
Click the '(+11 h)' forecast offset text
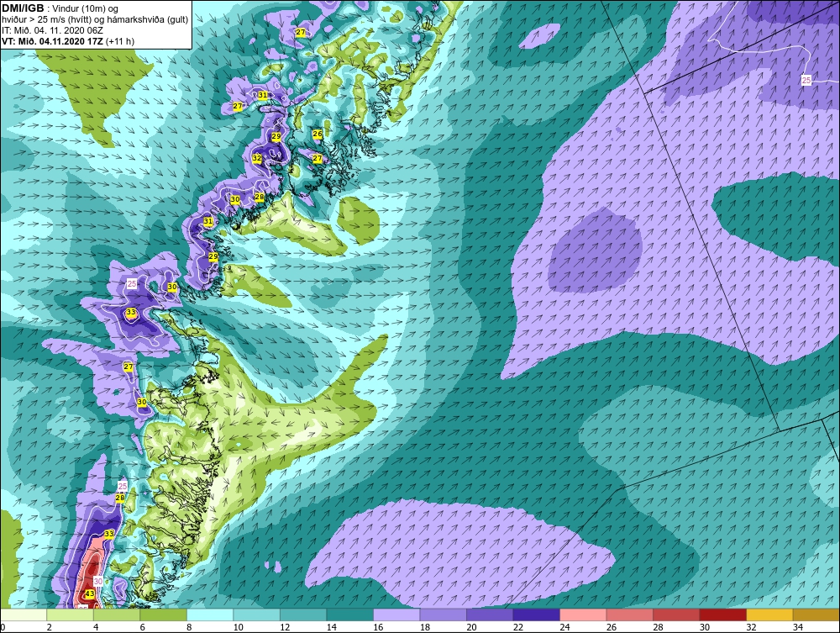[x=120, y=41]
